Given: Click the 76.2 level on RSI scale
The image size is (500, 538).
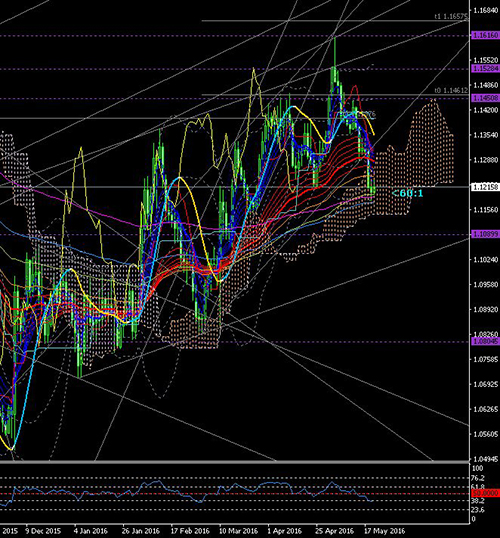Looking at the screenshot, I should (478, 478).
